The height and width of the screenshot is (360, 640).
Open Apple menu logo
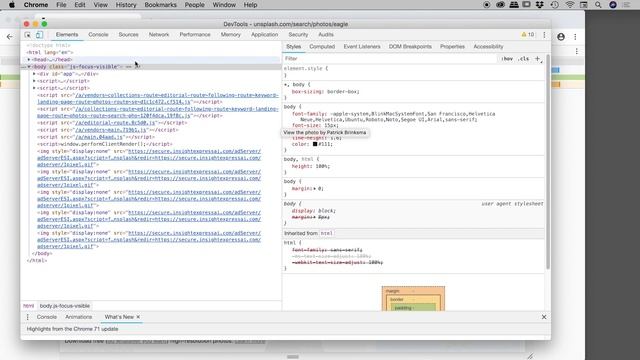[x=12, y=5]
